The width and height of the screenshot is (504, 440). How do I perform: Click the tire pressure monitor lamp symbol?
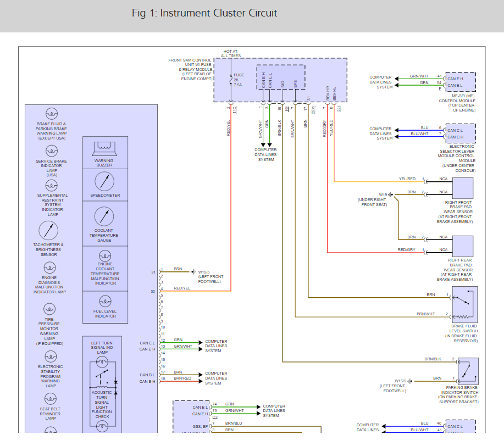(x=50, y=309)
